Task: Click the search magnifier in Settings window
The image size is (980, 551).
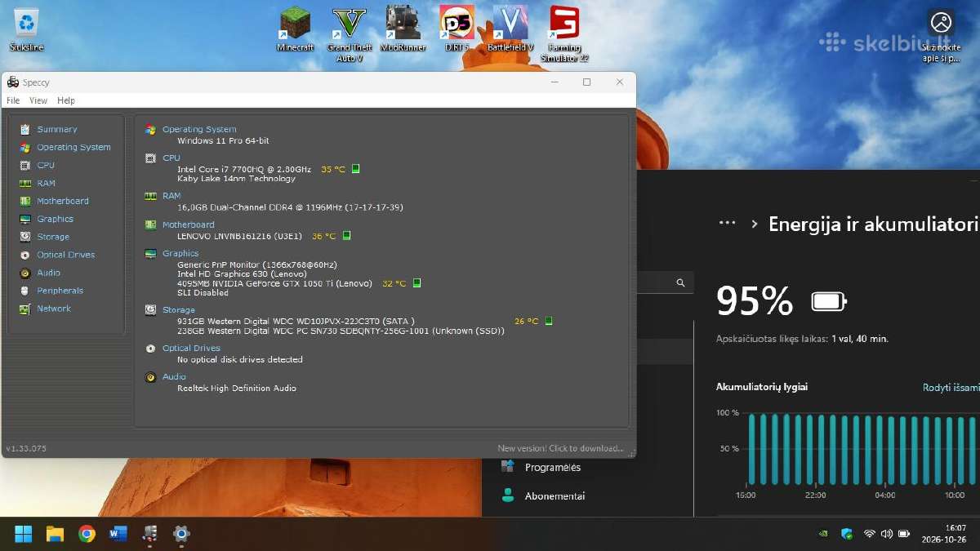Action: coord(680,282)
